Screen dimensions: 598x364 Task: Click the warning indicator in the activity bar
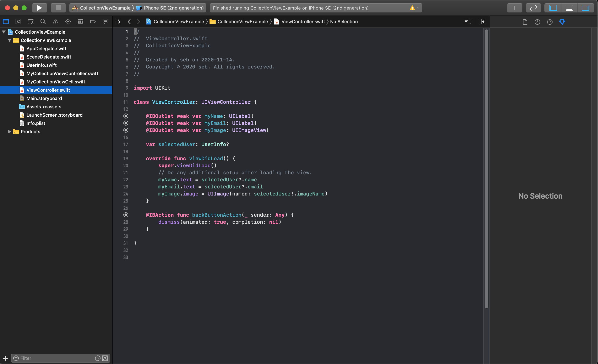click(x=414, y=8)
